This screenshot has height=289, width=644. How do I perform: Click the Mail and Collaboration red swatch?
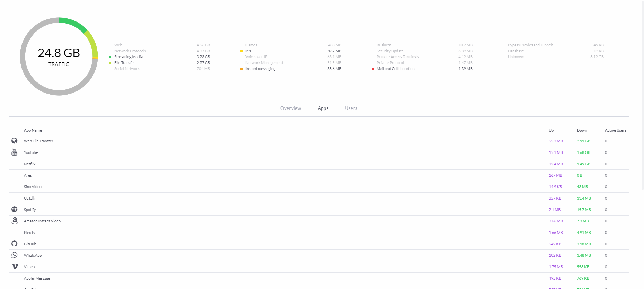point(373,69)
